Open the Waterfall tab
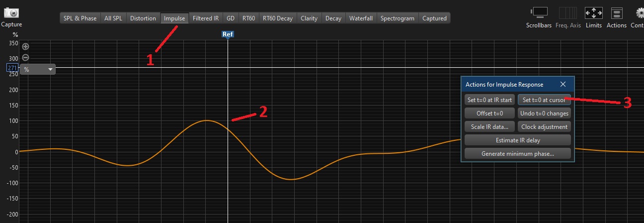The width and height of the screenshot is (644, 223). [x=361, y=18]
